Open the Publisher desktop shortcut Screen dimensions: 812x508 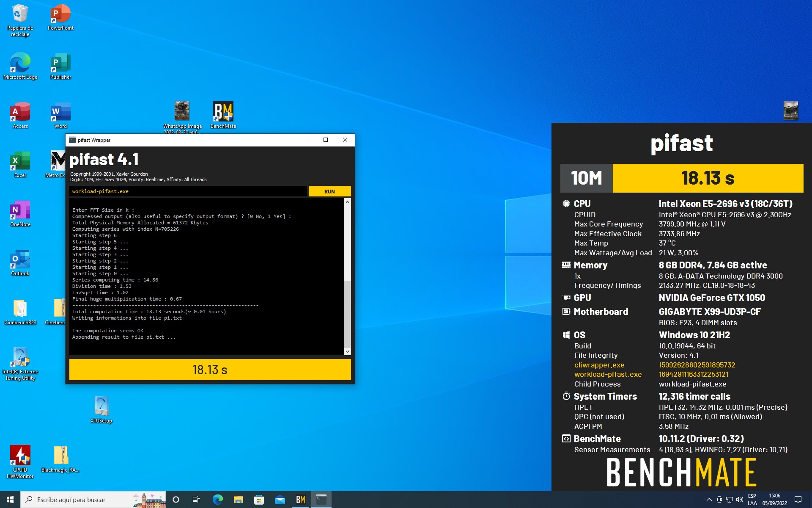[x=60, y=66]
